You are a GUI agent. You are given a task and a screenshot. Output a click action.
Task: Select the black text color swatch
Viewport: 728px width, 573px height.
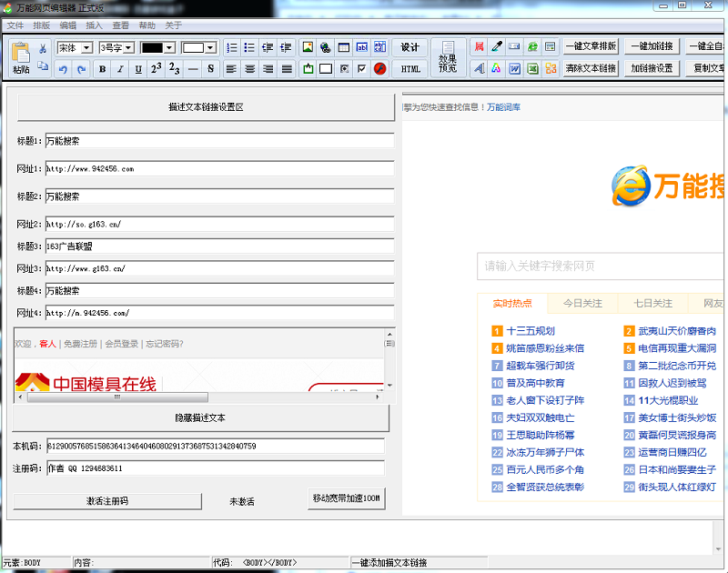coord(153,46)
